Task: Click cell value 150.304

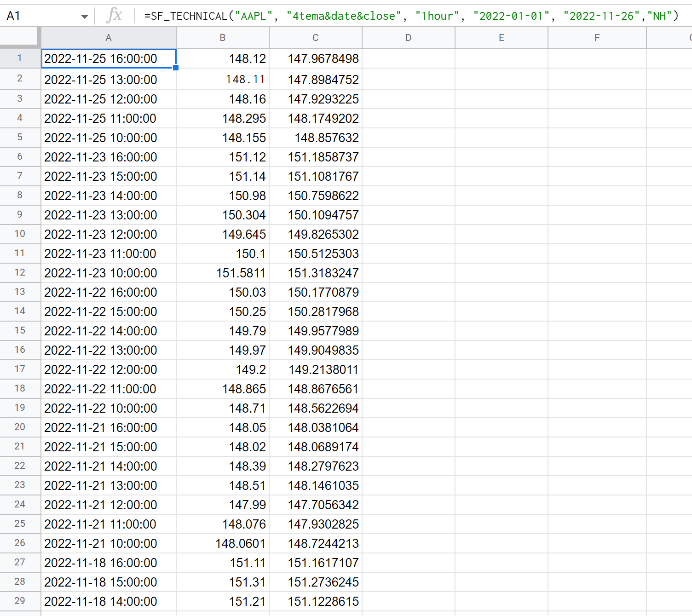Action: [223, 215]
